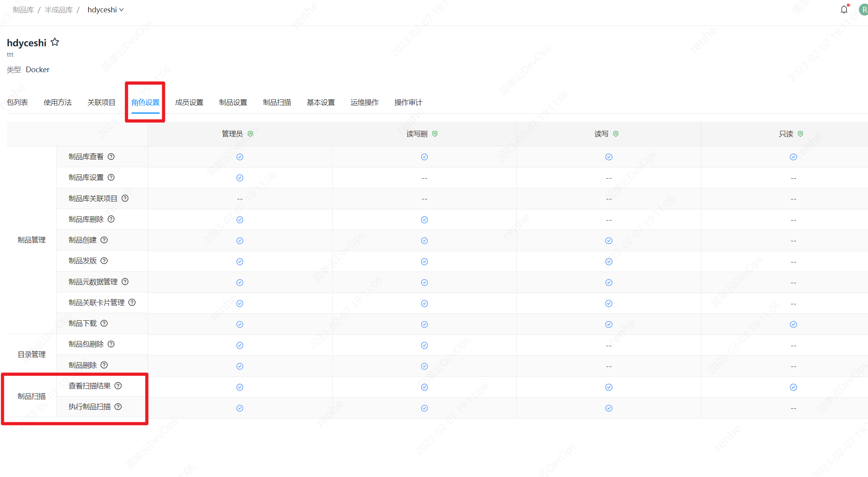Go to 制品库 breadcrumb link
Screen dimensions: 868x477
[x=23, y=10]
